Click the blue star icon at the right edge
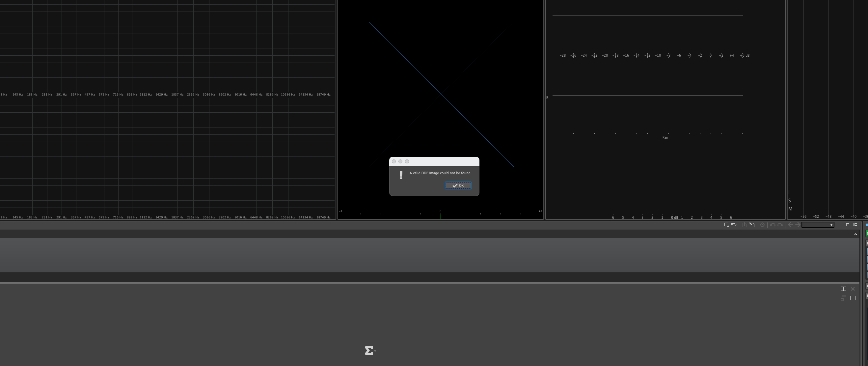This screenshot has height=366, width=868. pyautogui.click(x=866, y=225)
